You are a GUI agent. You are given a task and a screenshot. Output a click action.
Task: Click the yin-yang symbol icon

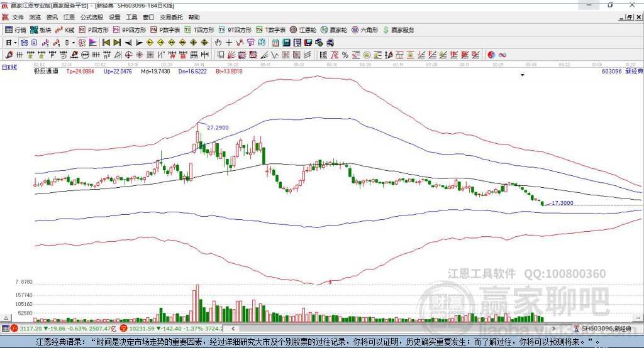(491, 55)
